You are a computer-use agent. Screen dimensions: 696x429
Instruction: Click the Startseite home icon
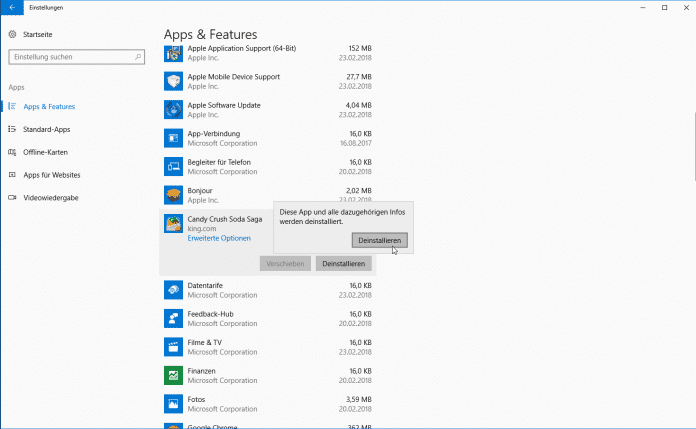[14, 33]
